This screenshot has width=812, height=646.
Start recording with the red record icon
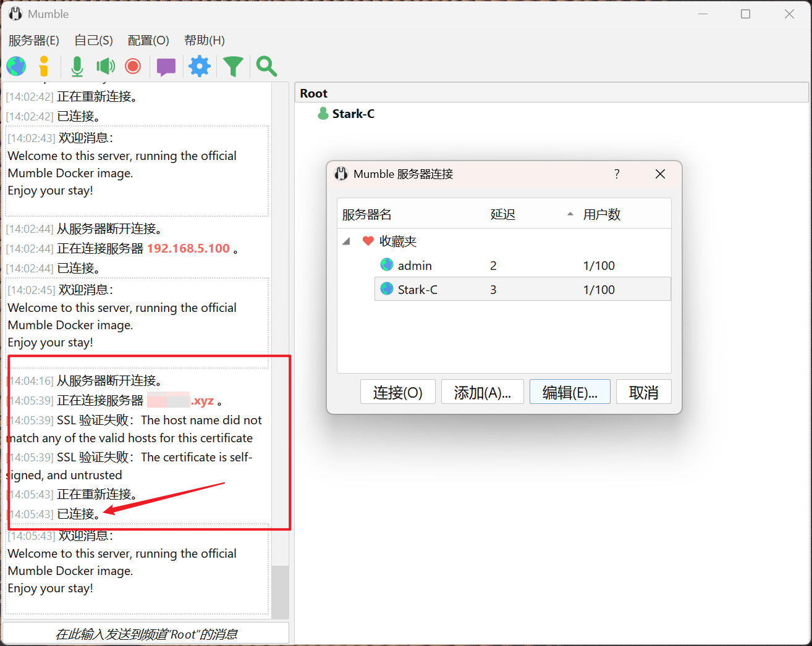coord(133,66)
